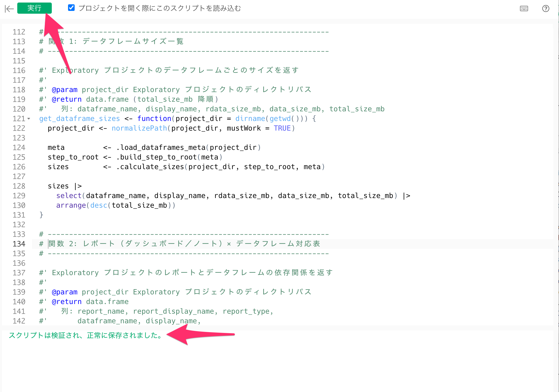Open the help question mark icon
Screen dimensions: 559x392
546,9
